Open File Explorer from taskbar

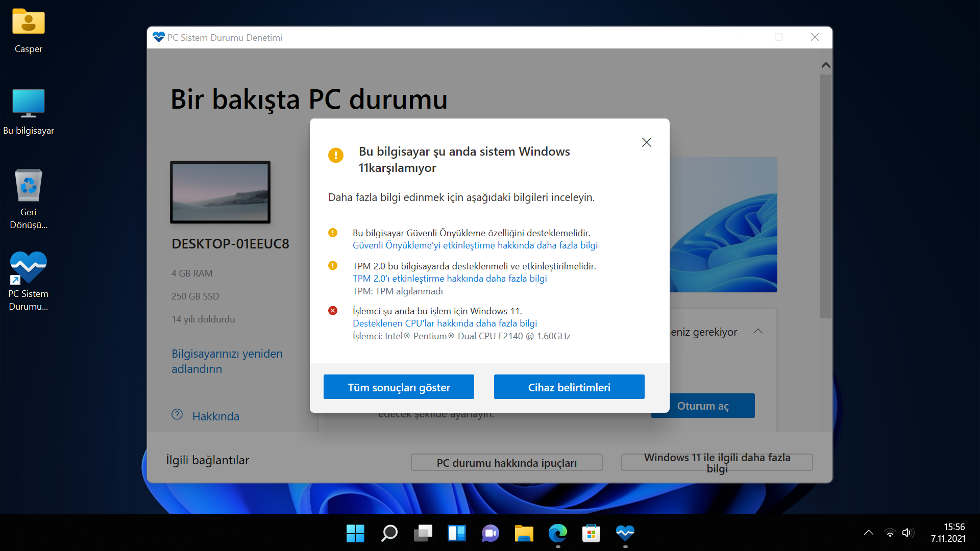click(524, 534)
